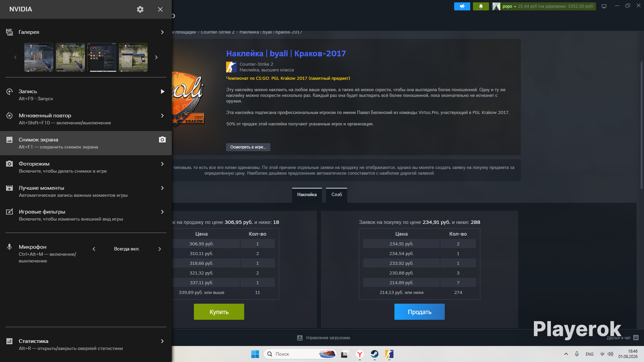Expand Мгновенный повтор options

point(162,116)
